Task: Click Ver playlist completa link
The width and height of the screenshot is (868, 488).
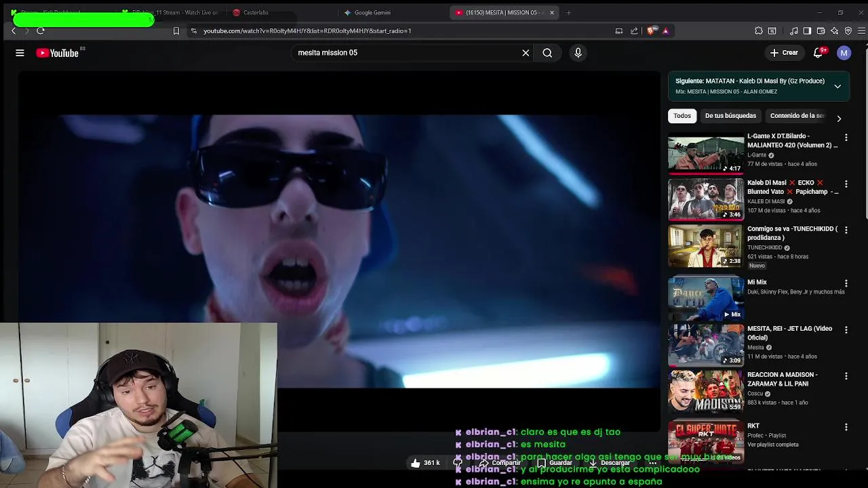Action: click(x=772, y=445)
